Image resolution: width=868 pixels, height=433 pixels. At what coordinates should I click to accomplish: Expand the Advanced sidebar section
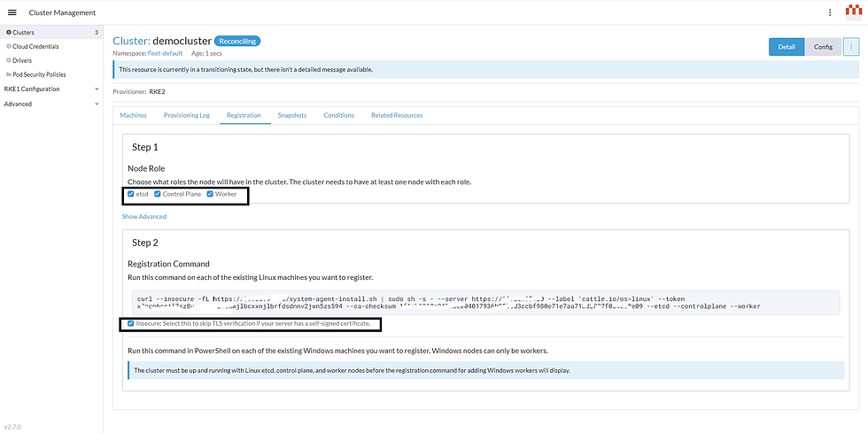pos(51,104)
